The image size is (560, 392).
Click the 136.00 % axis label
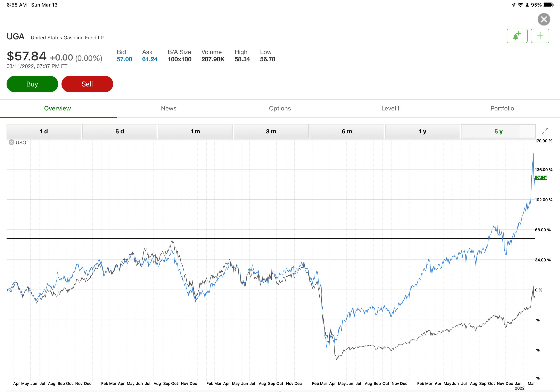(544, 170)
